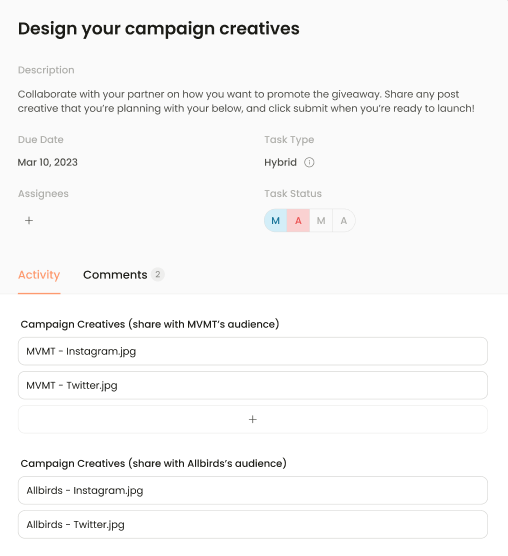Toggle the blue M task status
508x556 pixels.
coord(276,221)
